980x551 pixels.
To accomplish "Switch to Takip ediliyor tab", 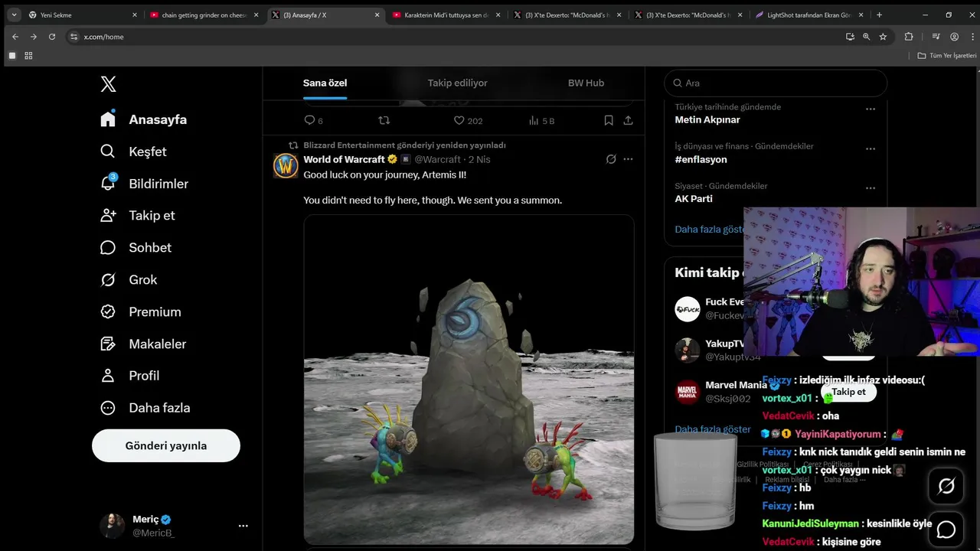I will pyautogui.click(x=457, y=83).
